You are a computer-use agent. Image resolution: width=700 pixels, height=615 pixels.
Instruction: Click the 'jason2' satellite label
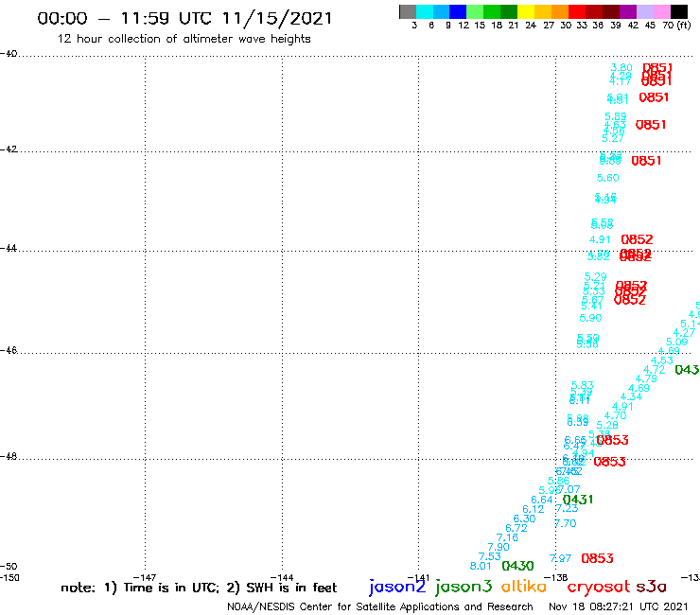397,587
